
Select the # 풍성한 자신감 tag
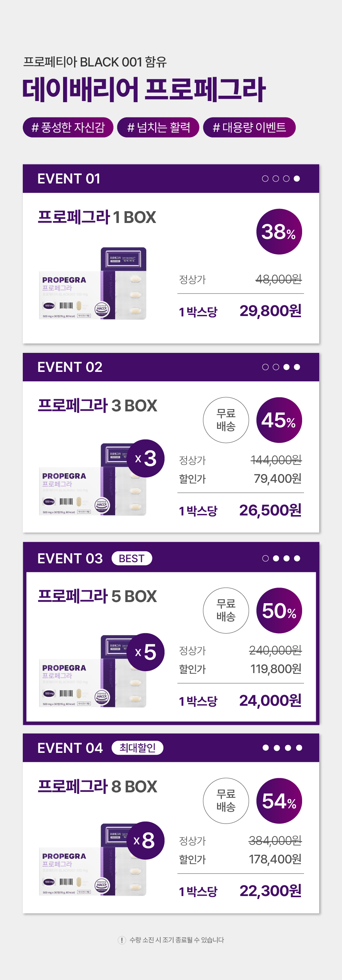coord(68,127)
